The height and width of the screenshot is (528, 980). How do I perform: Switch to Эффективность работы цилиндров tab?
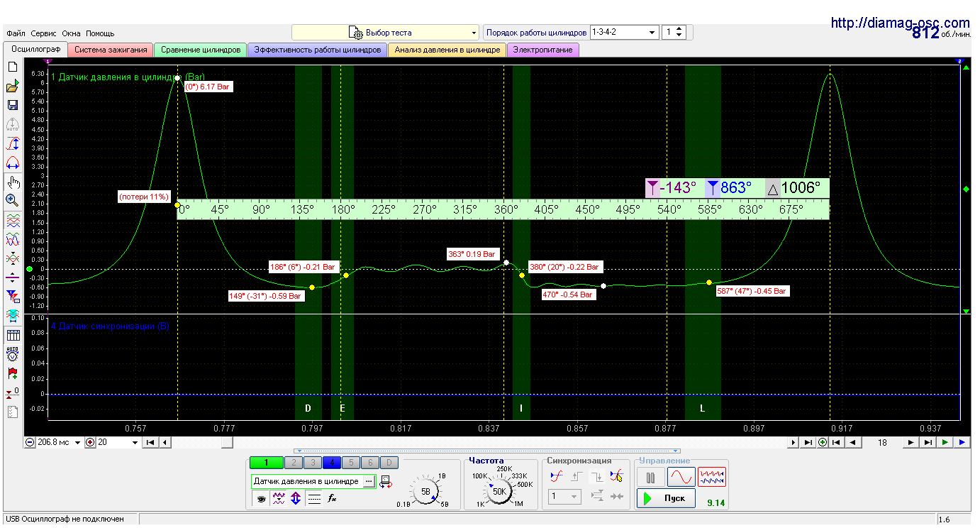(x=317, y=50)
